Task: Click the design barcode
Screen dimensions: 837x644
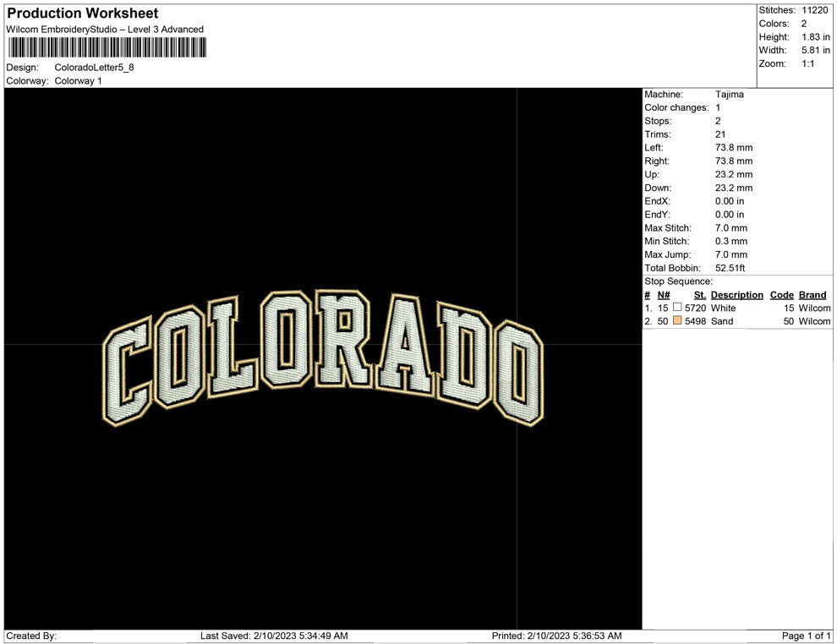Action: pos(108,46)
